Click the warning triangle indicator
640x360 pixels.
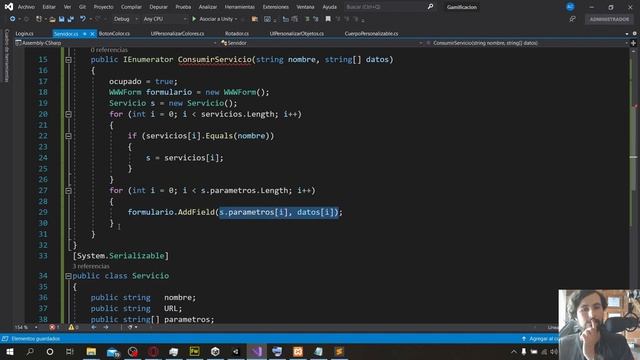[x=71, y=327]
